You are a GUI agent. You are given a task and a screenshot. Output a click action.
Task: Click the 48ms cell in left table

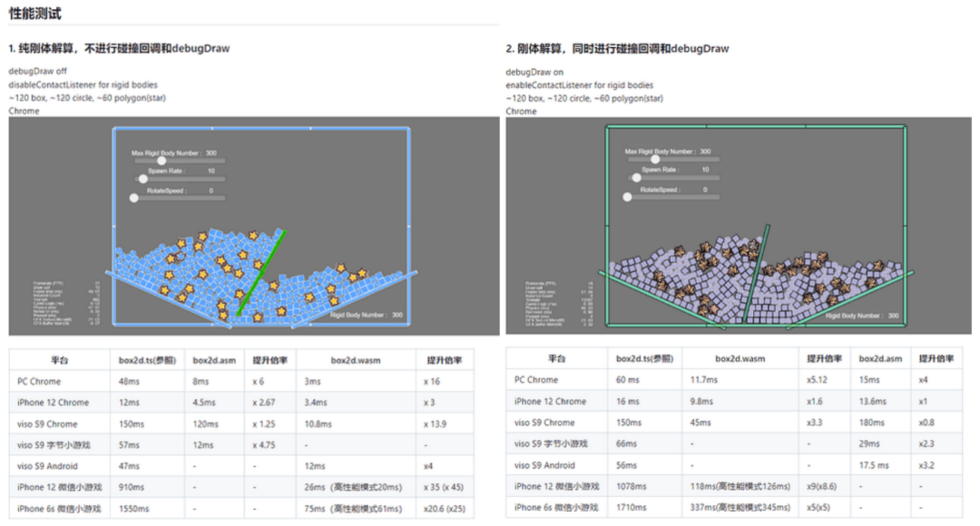[x=148, y=381]
